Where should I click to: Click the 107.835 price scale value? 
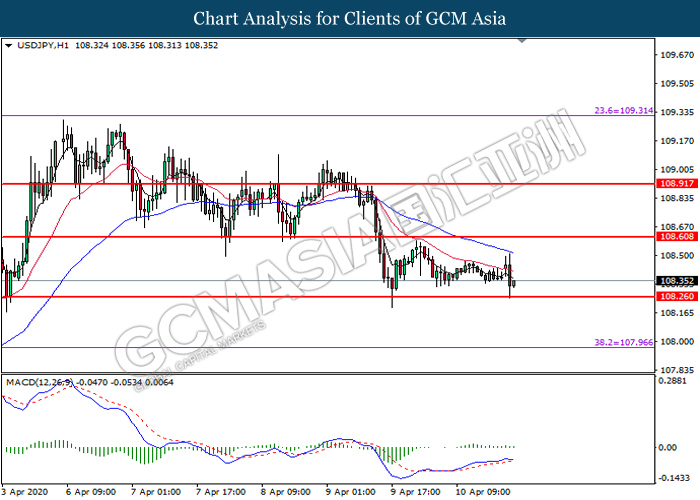(x=677, y=370)
